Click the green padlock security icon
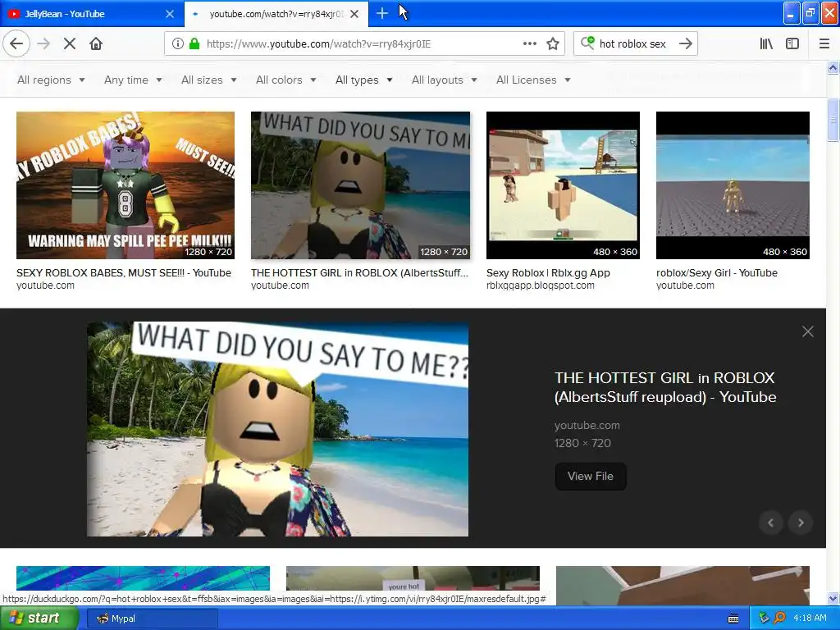The width and height of the screenshot is (840, 630). [194, 43]
